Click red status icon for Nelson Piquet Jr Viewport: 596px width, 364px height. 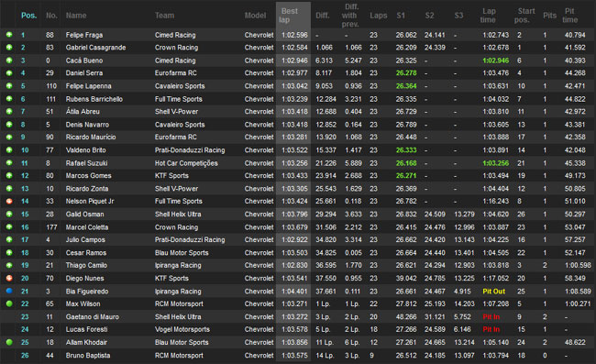[x=9, y=201]
